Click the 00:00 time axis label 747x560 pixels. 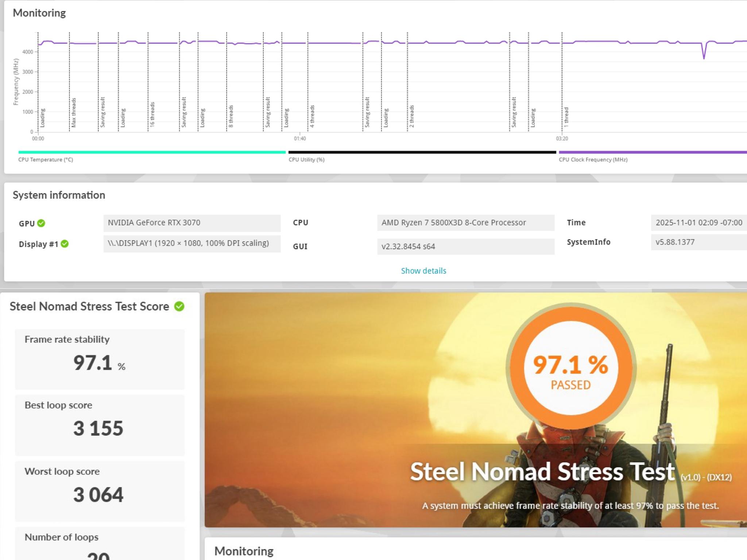[38, 139]
